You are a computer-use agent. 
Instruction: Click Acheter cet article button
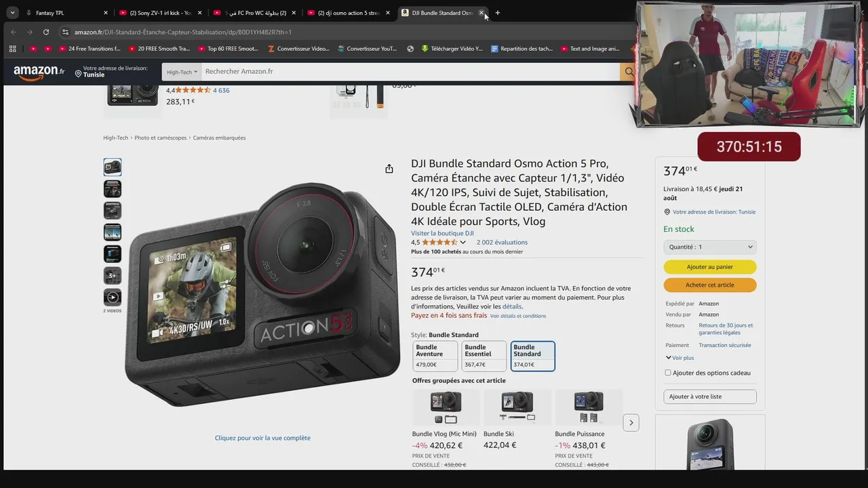[x=710, y=285]
